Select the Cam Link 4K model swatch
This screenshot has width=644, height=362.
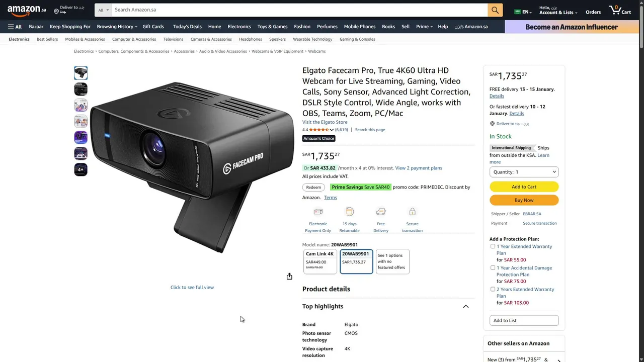(x=320, y=261)
